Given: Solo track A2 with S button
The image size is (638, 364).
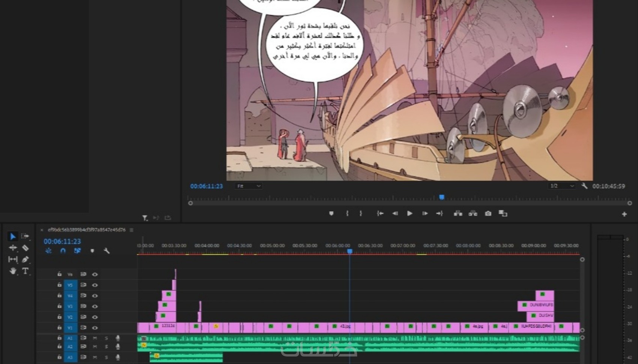Looking at the screenshot, I should click(106, 346).
